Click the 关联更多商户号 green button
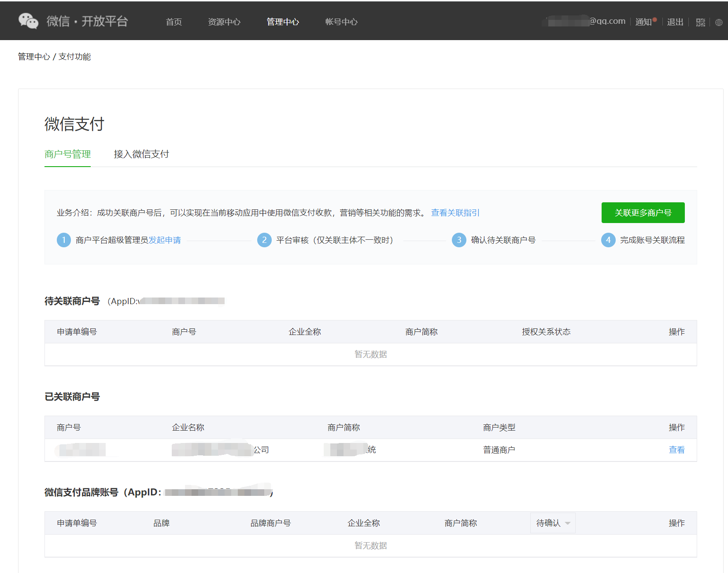Image resolution: width=728 pixels, height=573 pixels. pos(643,212)
